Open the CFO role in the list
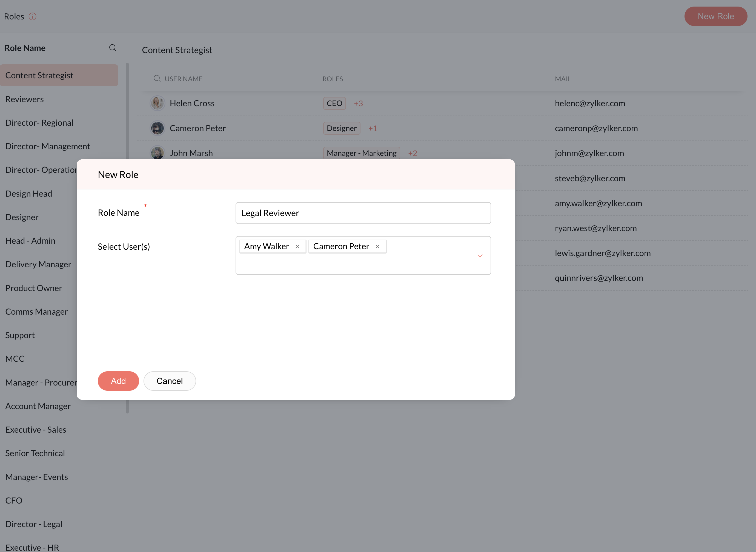Viewport: 756px width, 552px height. click(14, 501)
